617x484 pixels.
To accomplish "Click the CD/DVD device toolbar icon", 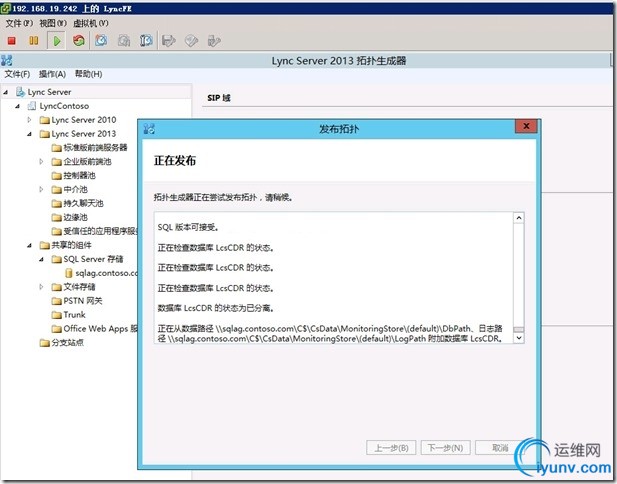I will click(191, 41).
